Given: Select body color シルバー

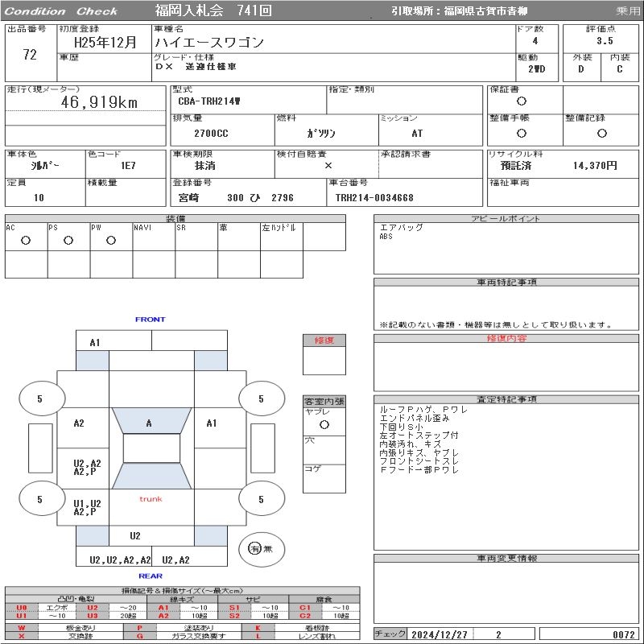Looking at the screenshot, I should tap(45, 166).
